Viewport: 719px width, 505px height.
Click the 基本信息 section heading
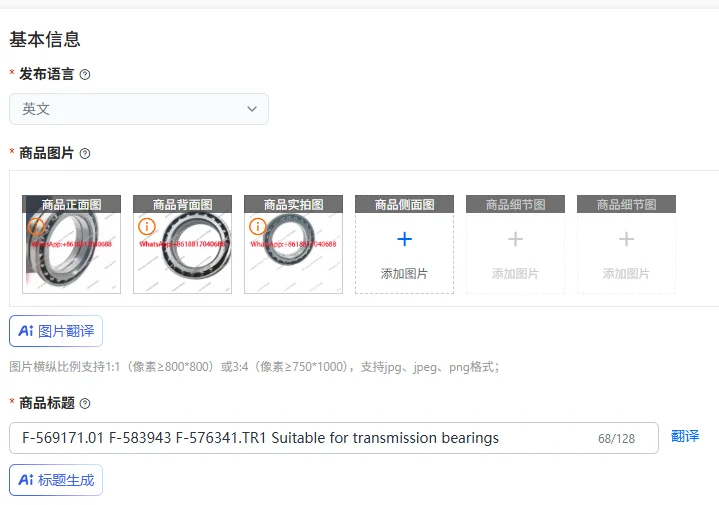tap(45, 39)
